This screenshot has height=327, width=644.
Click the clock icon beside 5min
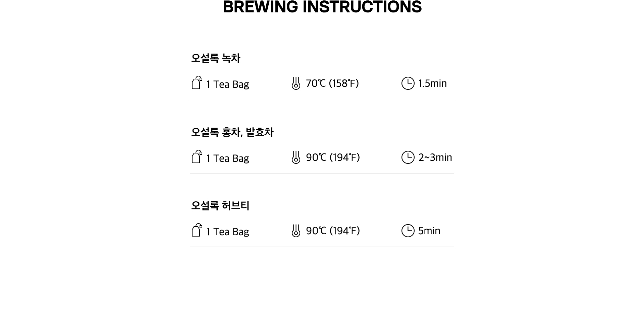pos(408,231)
